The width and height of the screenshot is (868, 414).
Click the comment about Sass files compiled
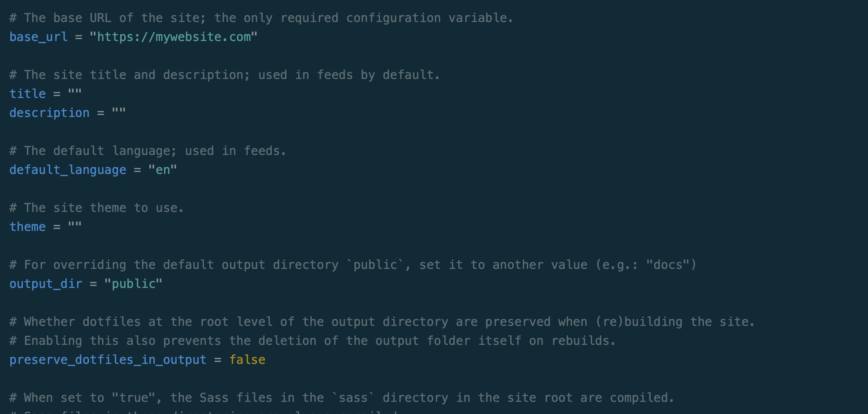342,398
